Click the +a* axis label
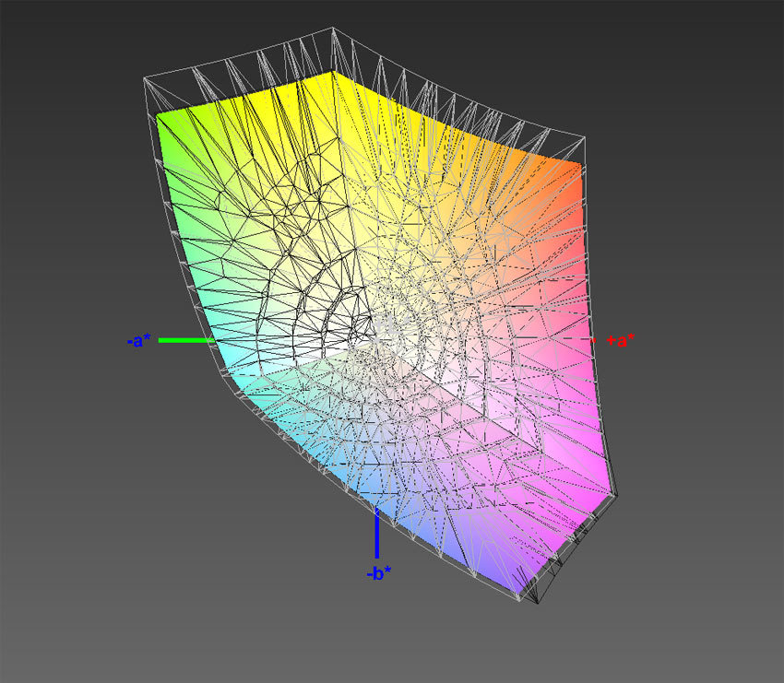This screenshot has width=784, height=683. pyautogui.click(x=620, y=341)
